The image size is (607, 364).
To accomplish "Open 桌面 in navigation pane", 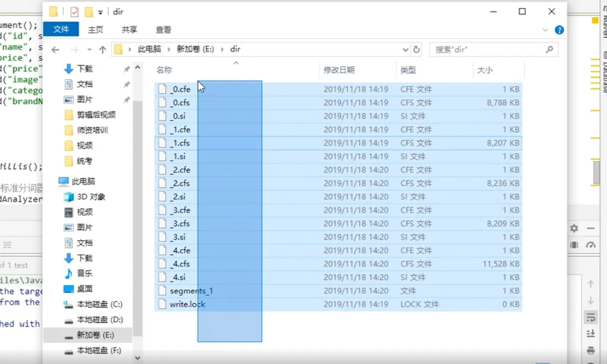I will [x=84, y=288].
